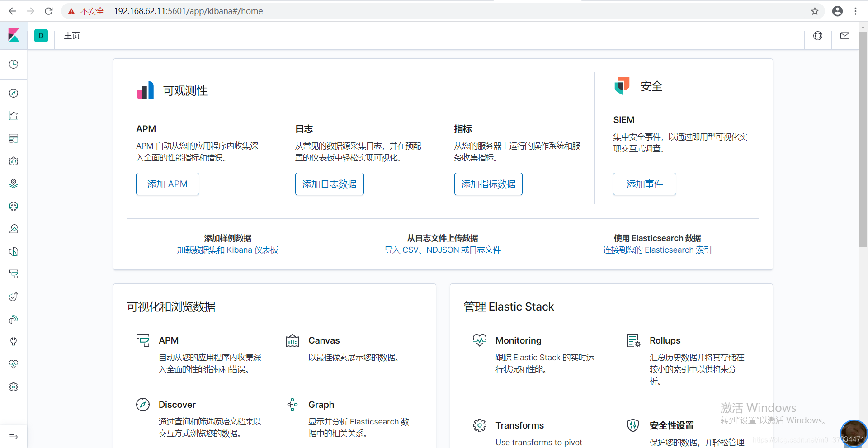Open Dashboard icon in sidebar
Viewport: 868px width, 448px height.
tap(14, 138)
